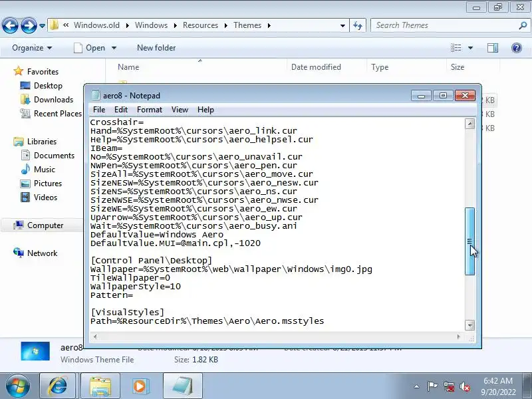Toggle the preview pane
The image size is (532, 399).
pyautogui.click(x=493, y=48)
